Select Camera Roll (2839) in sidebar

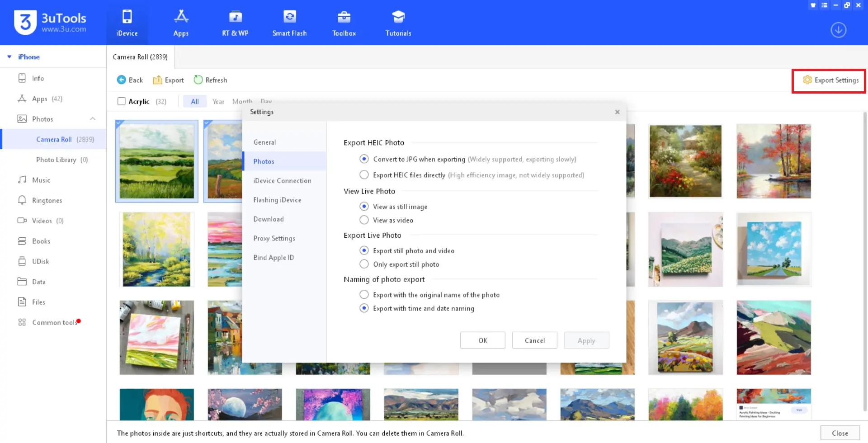tap(53, 139)
